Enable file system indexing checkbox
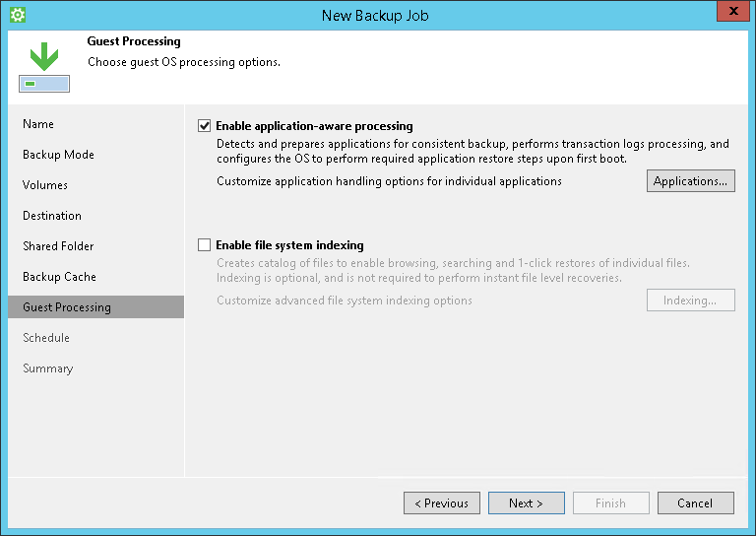The width and height of the screenshot is (756, 536). pos(204,245)
